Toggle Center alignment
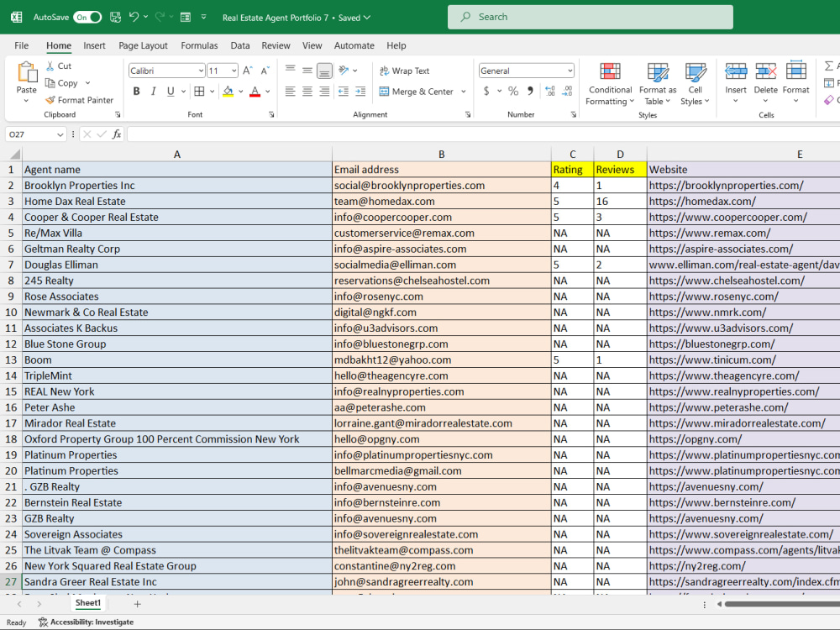This screenshot has width=840, height=630. point(307,92)
